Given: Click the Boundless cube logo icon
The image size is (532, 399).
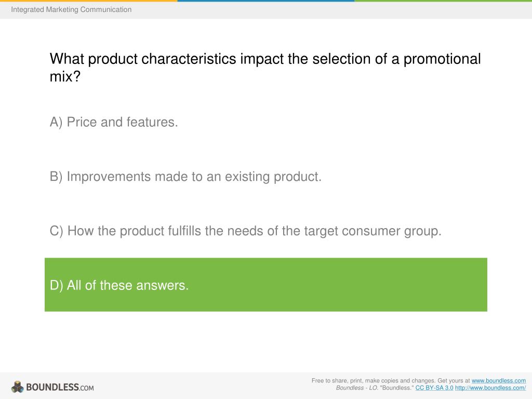Looking at the screenshot, I should coord(17,387).
